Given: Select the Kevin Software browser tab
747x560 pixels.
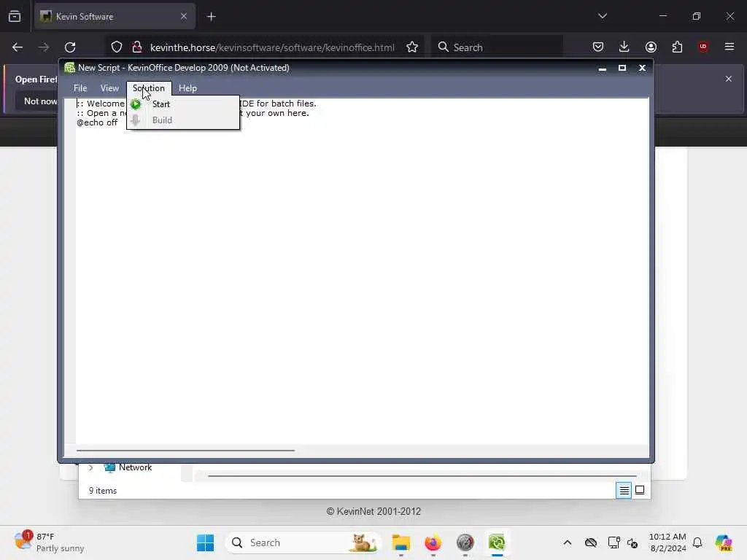Looking at the screenshot, I should click(115, 17).
